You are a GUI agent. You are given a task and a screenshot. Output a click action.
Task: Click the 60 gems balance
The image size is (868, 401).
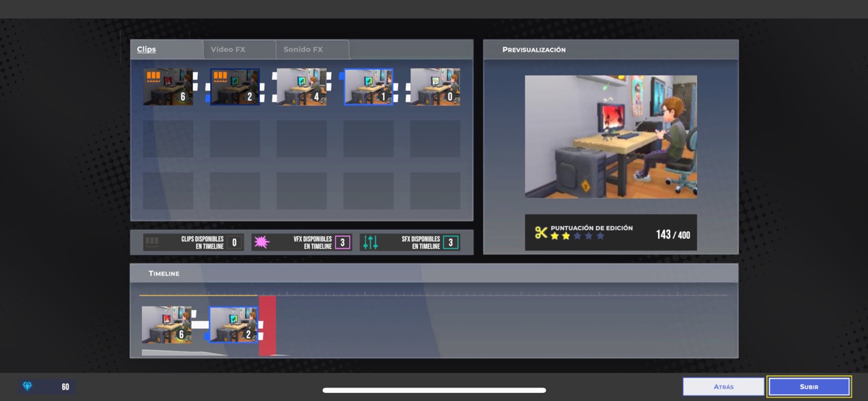coord(65,387)
